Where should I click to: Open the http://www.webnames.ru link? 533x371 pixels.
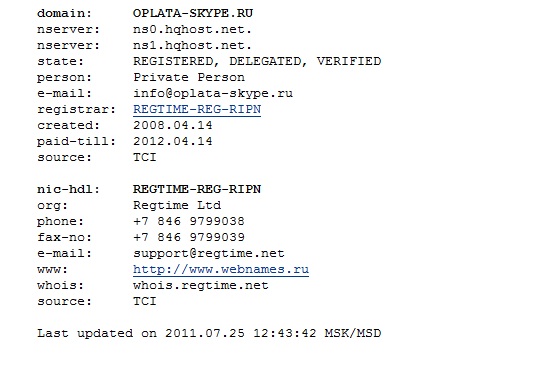[x=221, y=270]
